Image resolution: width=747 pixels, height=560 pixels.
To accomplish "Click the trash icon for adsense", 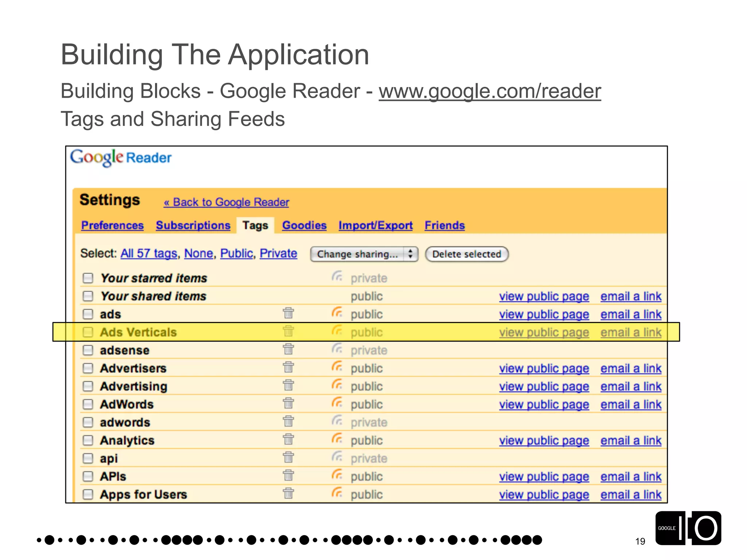I will click(288, 349).
